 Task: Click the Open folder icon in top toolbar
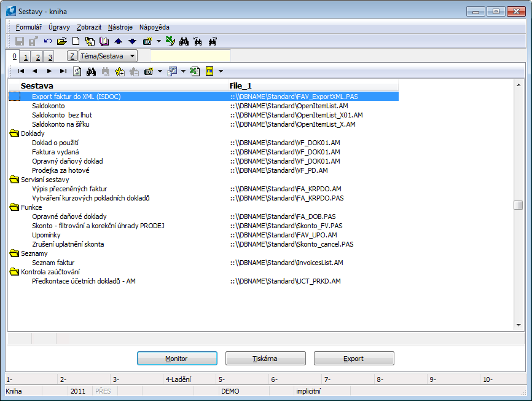(x=62, y=41)
